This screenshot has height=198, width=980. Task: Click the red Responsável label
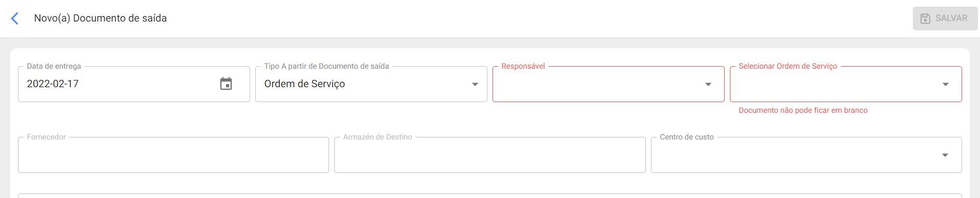[523, 66]
